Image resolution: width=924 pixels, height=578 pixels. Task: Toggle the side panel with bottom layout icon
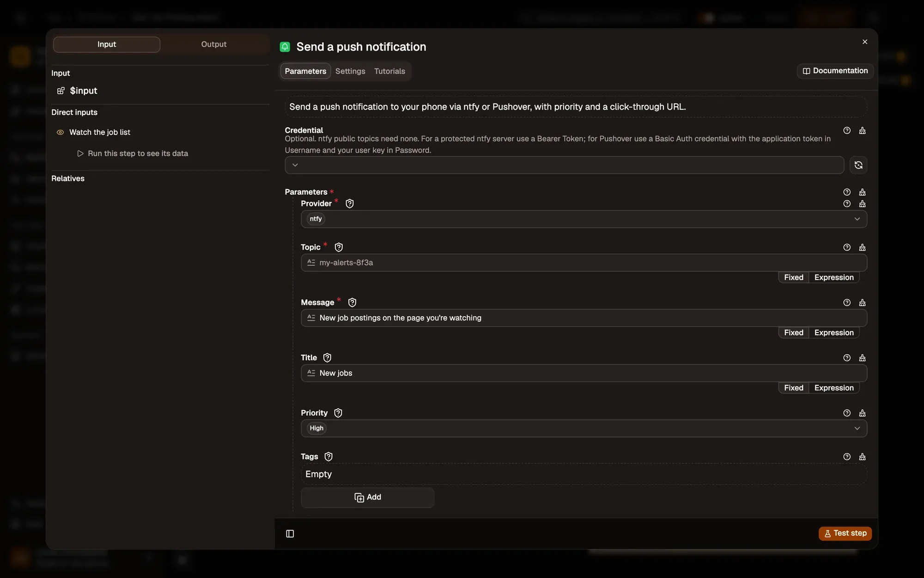tap(290, 534)
